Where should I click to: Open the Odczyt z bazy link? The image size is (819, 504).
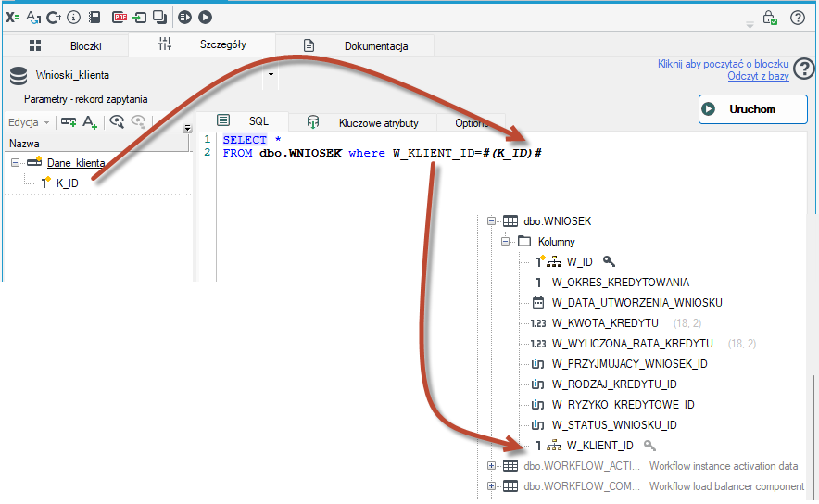pyautogui.click(x=758, y=76)
